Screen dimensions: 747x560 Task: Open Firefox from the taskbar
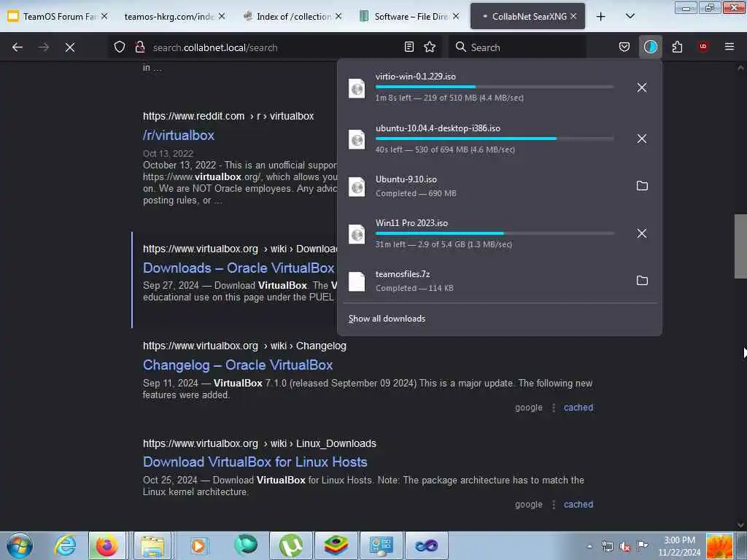click(107, 545)
